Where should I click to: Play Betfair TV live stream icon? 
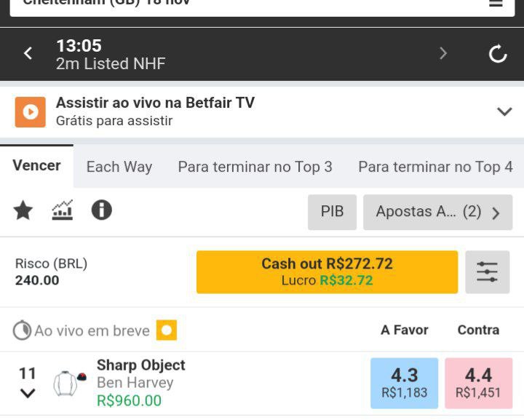(x=30, y=112)
